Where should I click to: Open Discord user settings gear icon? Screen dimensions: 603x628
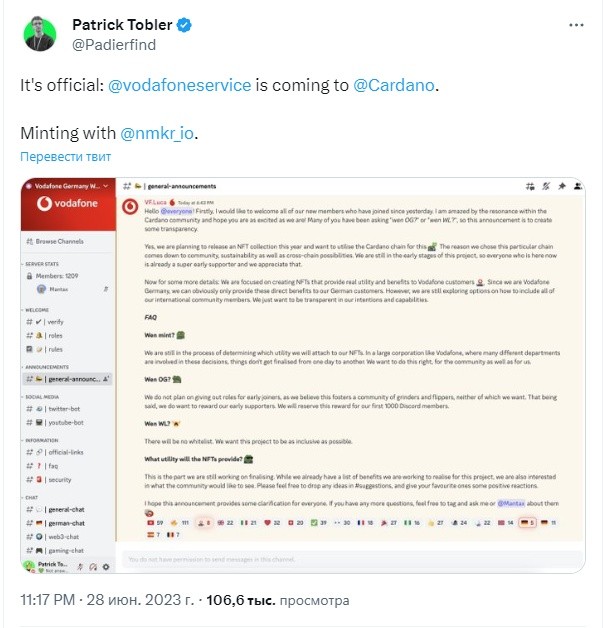tap(106, 567)
